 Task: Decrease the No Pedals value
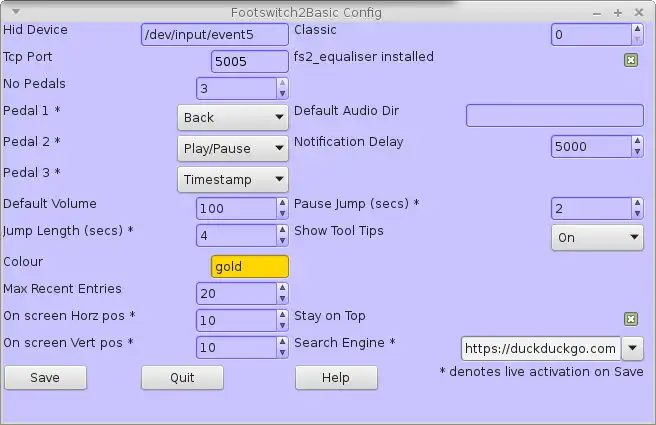(282, 94)
